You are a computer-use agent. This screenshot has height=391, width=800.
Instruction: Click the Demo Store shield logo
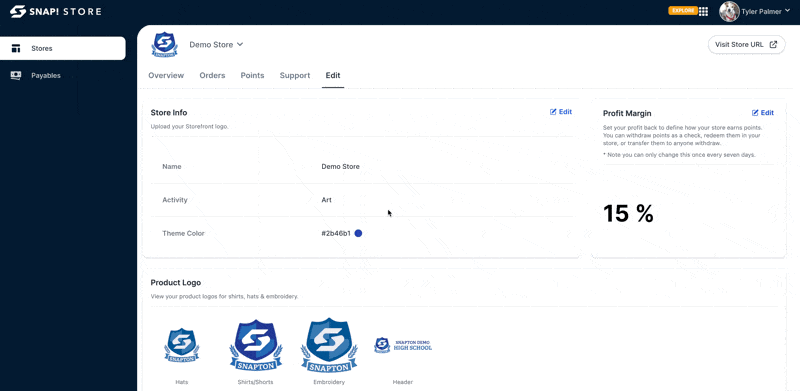coord(164,44)
